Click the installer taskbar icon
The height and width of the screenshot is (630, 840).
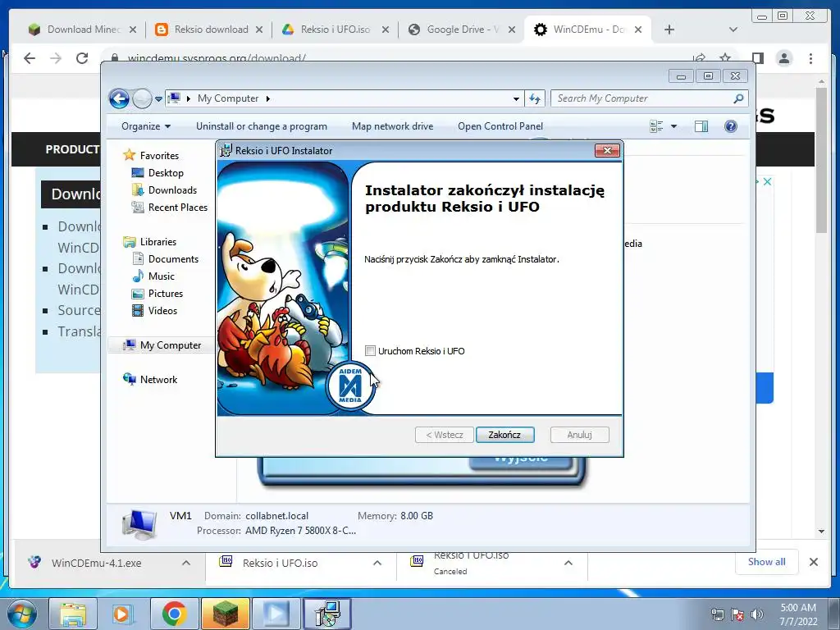pyautogui.click(x=327, y=614)
